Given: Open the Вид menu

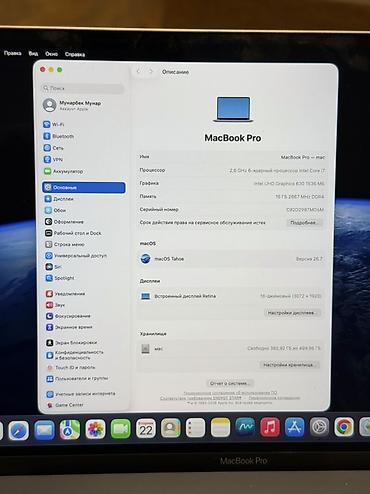Looking at the screenshot, I should pos(33,53).
